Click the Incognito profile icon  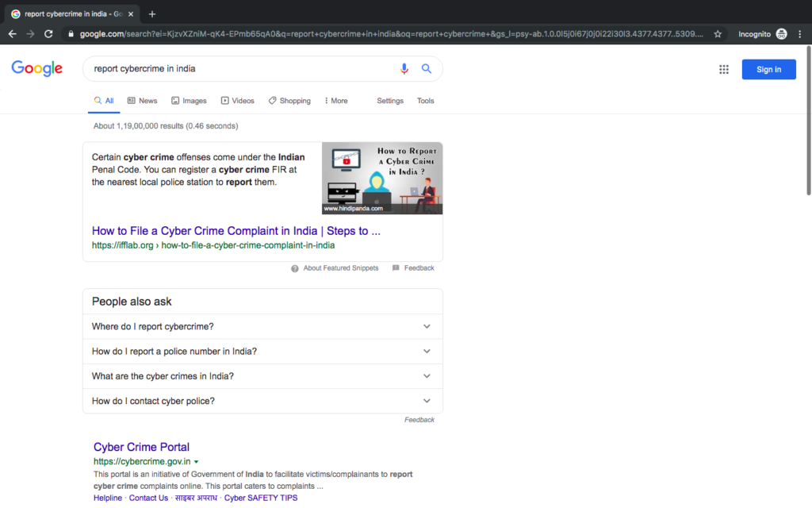coord(781,33)
